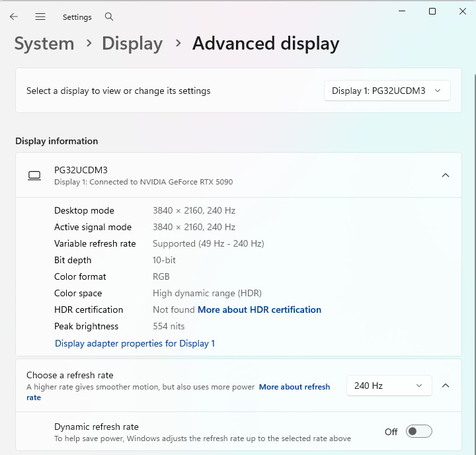This screenshot has height=455, width=476.
Task: Open the Display 1: PG32UCDM3 dropdown
Action: coord(387,91)
